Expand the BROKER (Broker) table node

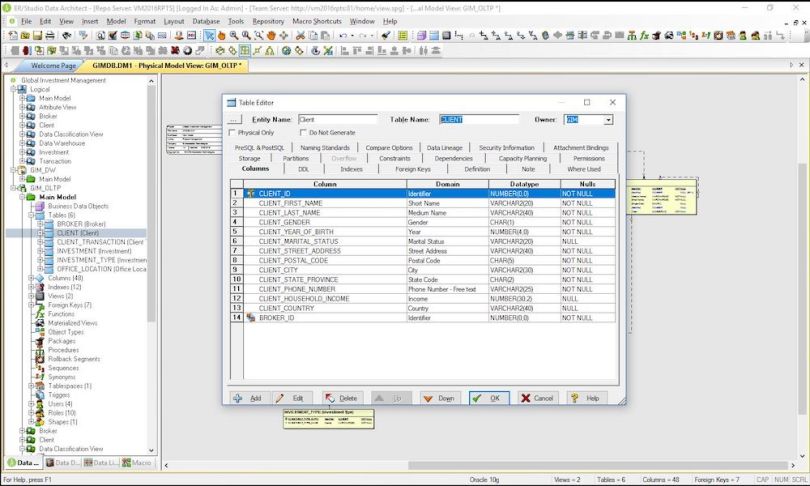[40, 224]
